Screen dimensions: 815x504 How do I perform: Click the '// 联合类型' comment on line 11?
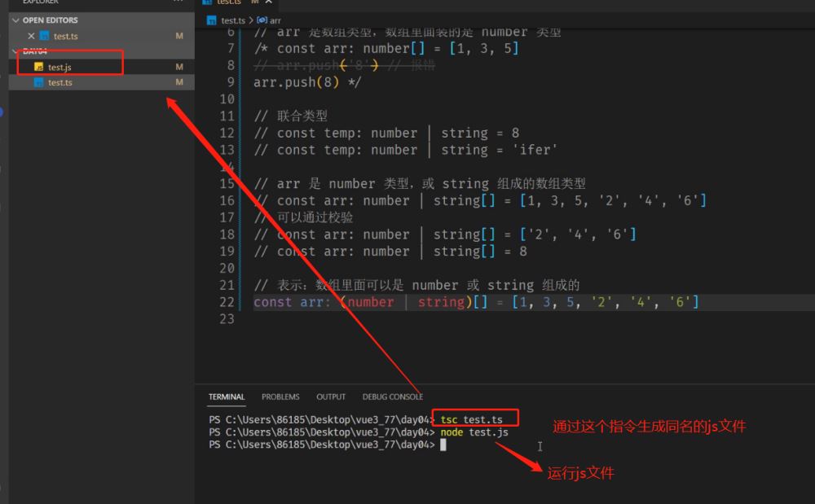tap(291, 116)
